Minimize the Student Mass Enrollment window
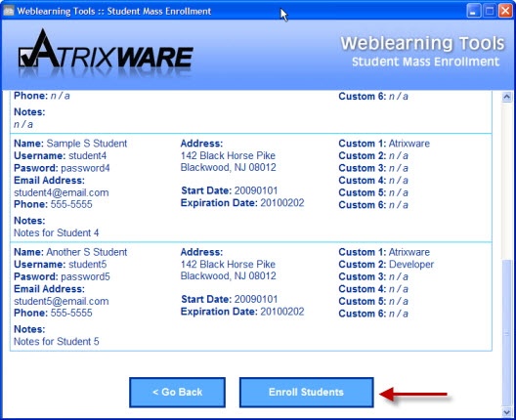The height and width of the screenshot is (420, 516). click(474, 11)
